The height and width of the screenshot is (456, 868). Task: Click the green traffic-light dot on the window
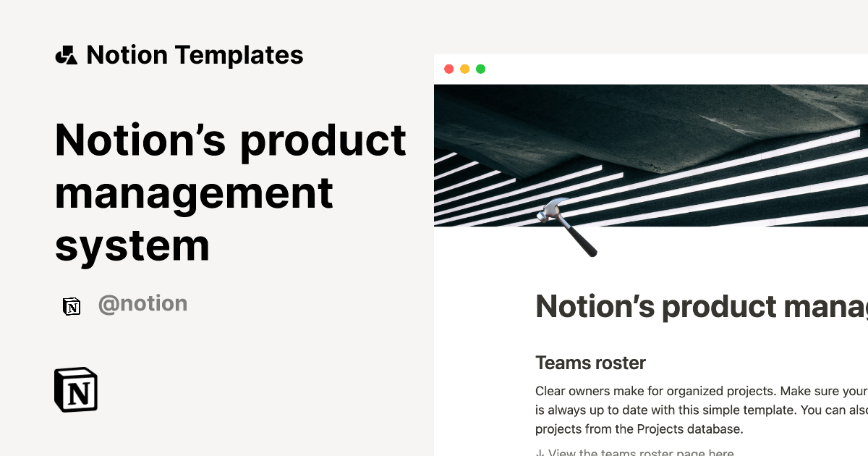tap(480, 69)
